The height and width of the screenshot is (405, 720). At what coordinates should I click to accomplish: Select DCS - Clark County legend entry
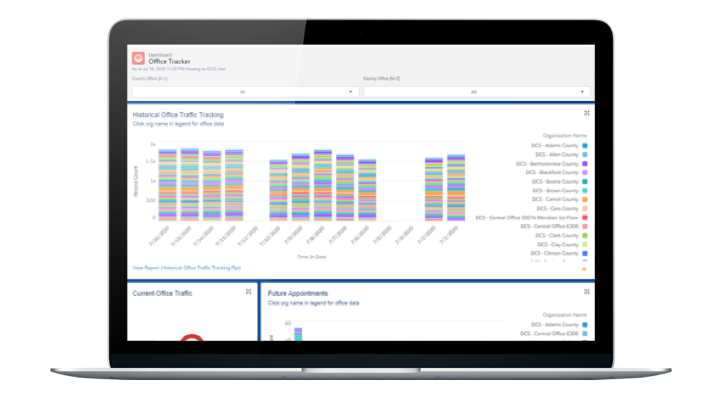point(555,236)
